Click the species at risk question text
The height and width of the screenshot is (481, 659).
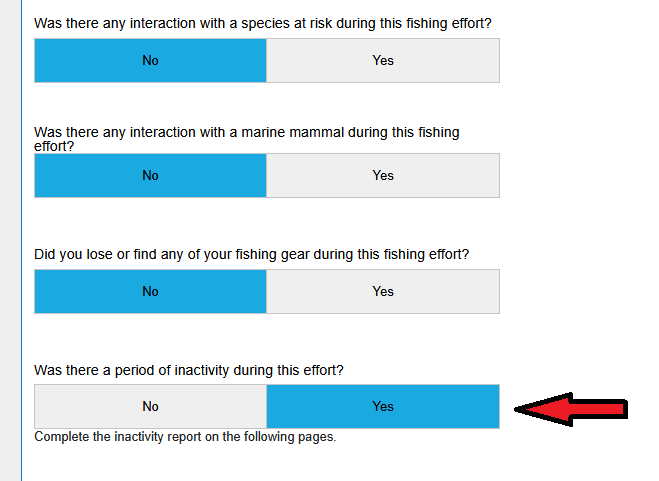pyautogui.click(x=262, y=22)
